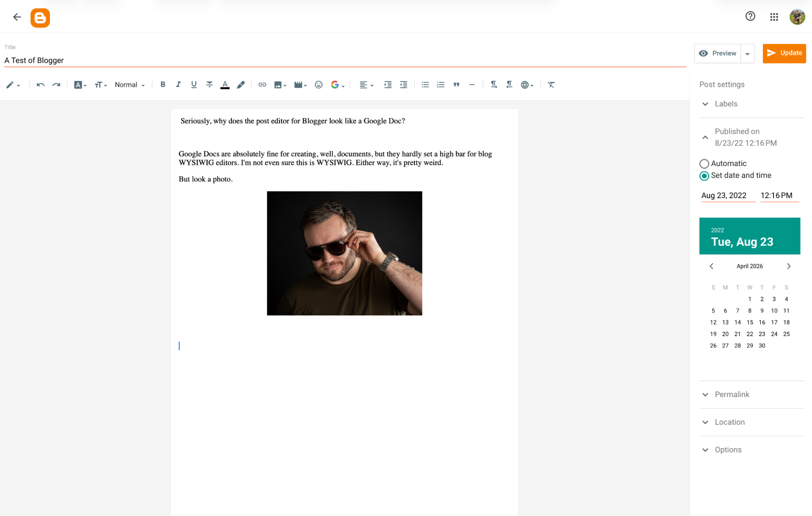Image resolution: width=812 pixels, height=516 pixels.
Task: Click the Update button
Action: [x=784, y=53]
